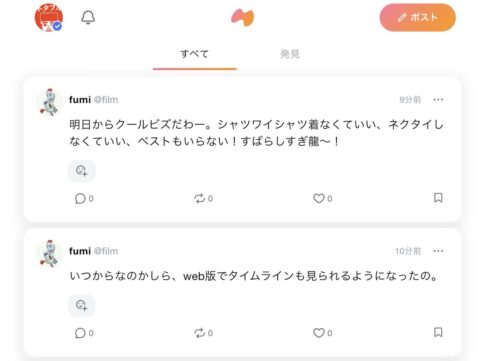Bookmark the web版 timeline post
The image size is (485, 361).
[438, 332]
